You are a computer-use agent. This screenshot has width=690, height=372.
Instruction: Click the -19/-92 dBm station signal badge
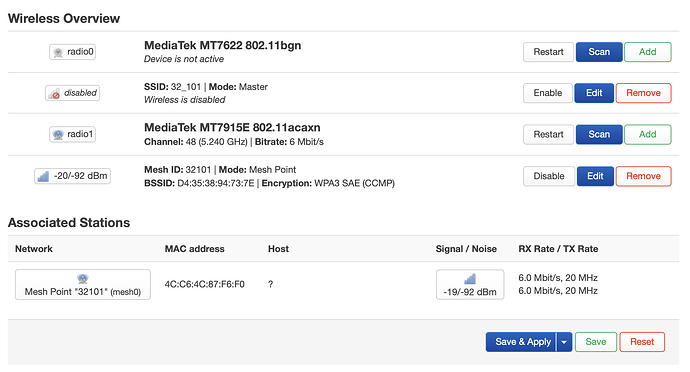click(x=470, y=285)
